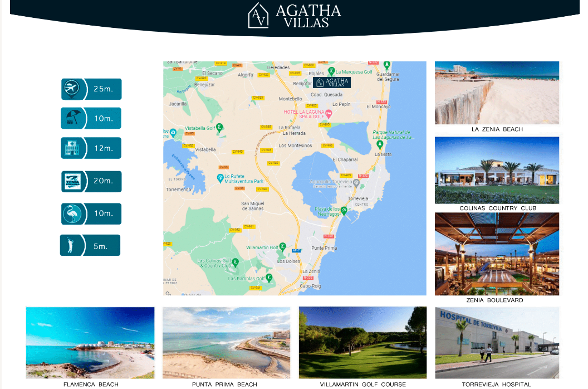Open the Colinas Country Club photo
Screen dimensions: 588x389
(497, 170)
